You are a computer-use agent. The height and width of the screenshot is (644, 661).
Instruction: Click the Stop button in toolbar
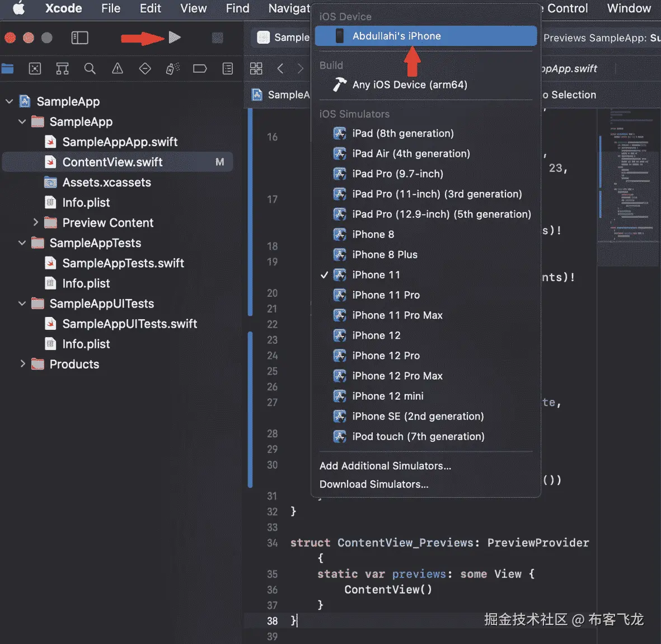click(217, 38)
